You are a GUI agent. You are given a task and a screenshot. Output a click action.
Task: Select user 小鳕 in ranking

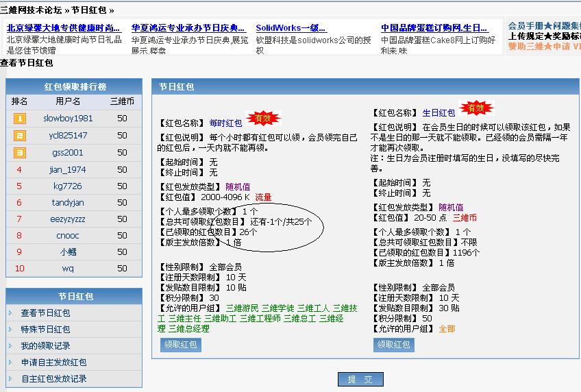69,252
